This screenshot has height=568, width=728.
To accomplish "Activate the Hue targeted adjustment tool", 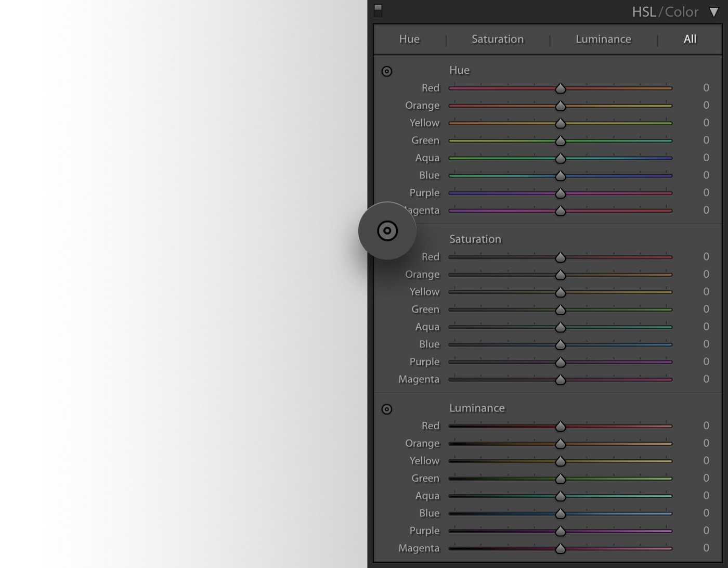I will [x=386, y=71].
